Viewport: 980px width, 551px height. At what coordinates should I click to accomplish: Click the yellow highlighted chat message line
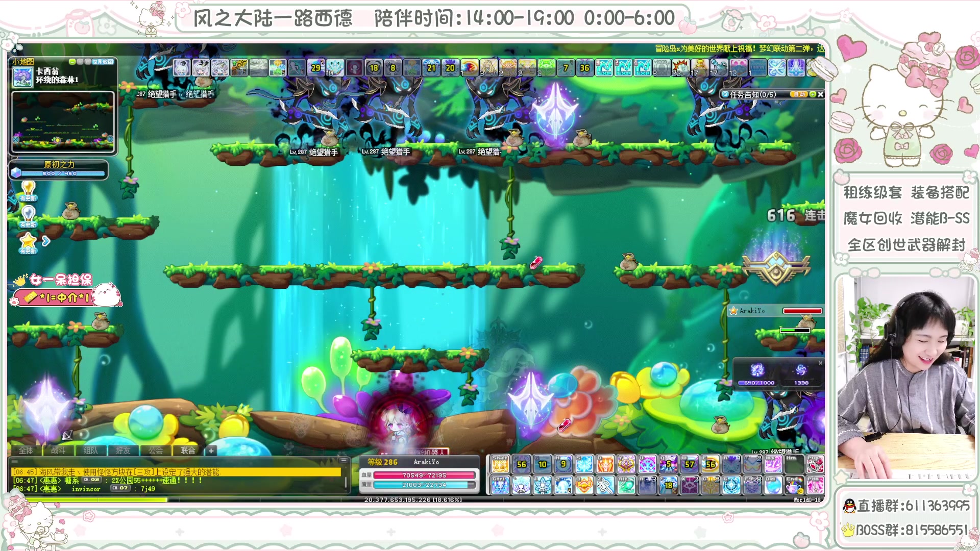176,472
